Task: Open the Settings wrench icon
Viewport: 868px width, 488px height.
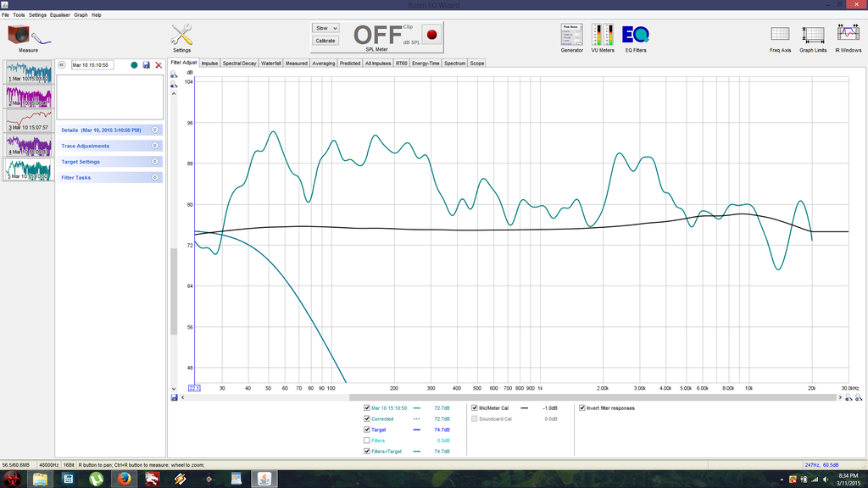Action: (x=181, y=37)
